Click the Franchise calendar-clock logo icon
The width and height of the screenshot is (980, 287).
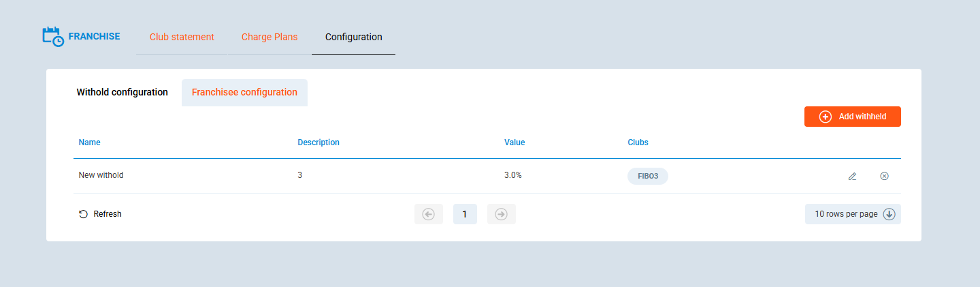coord(53,37)
